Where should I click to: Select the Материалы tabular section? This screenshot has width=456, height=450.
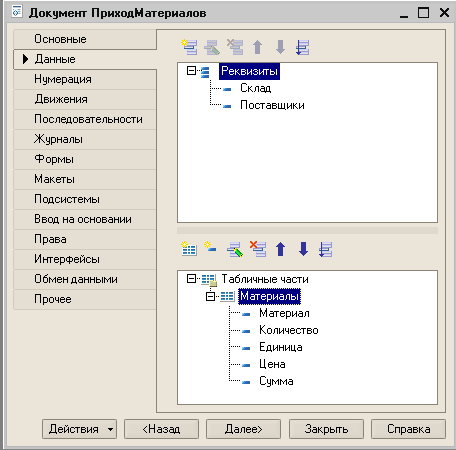pyautogui.click(x=269, y=296)
